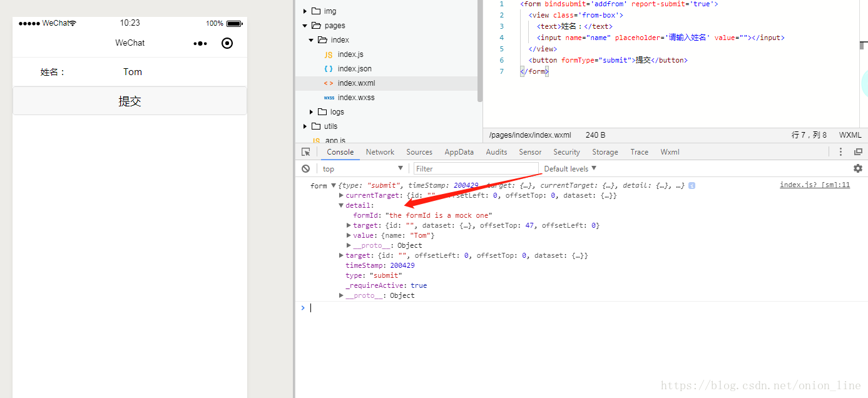Click the console Filter input box
This screenshot has height=398, width=868.
[x=476, y=168]
